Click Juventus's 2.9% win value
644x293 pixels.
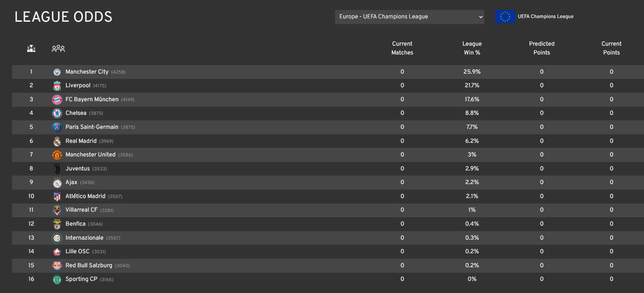pyautogui.click(x=472, y=169)
